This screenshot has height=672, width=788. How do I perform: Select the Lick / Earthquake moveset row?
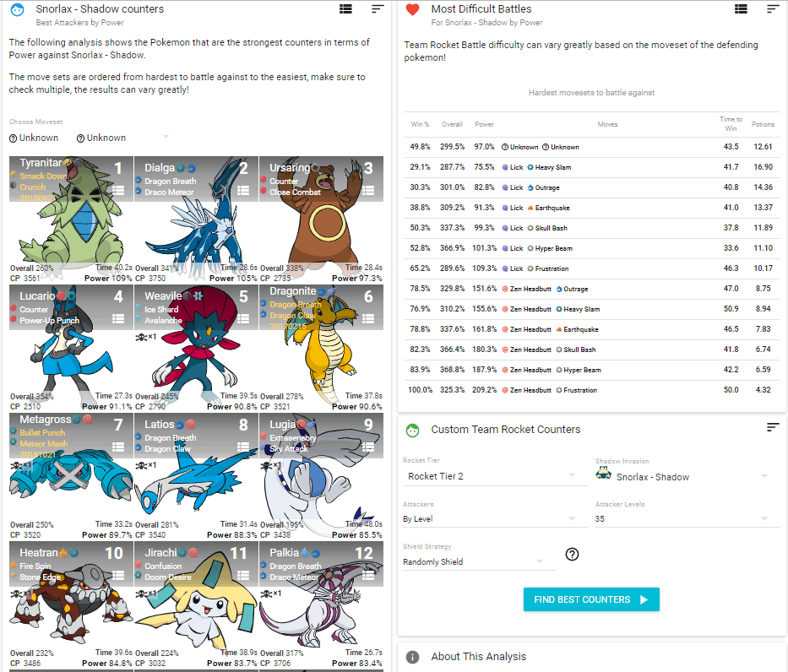(x=591, y=208)
